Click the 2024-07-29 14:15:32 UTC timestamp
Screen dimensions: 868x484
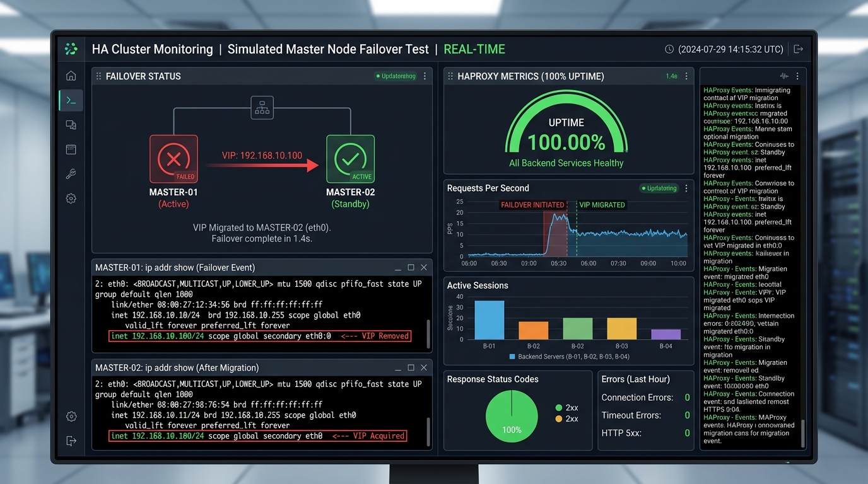tap(730, 49)
